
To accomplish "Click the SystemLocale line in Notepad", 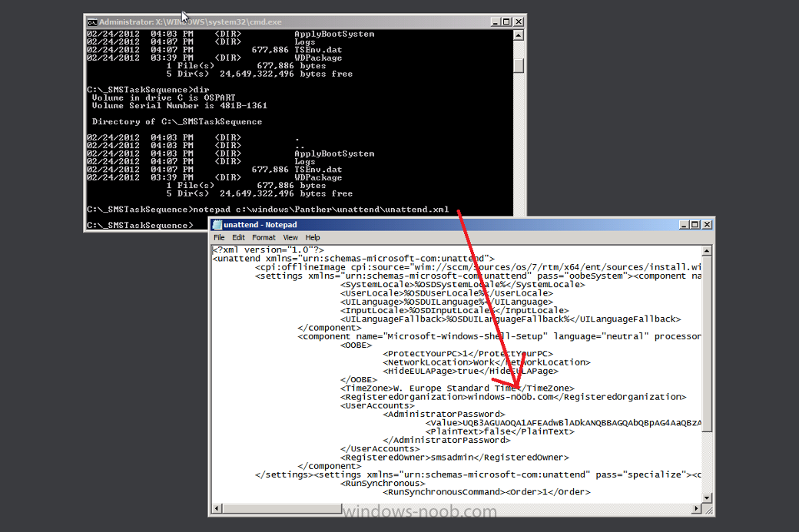I will [462, 285].
